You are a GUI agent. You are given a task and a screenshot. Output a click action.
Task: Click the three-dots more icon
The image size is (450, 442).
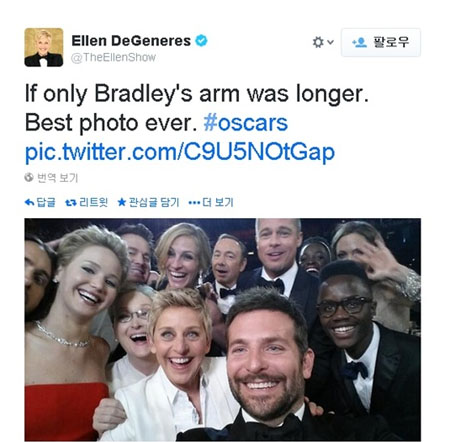pos(194,202)
